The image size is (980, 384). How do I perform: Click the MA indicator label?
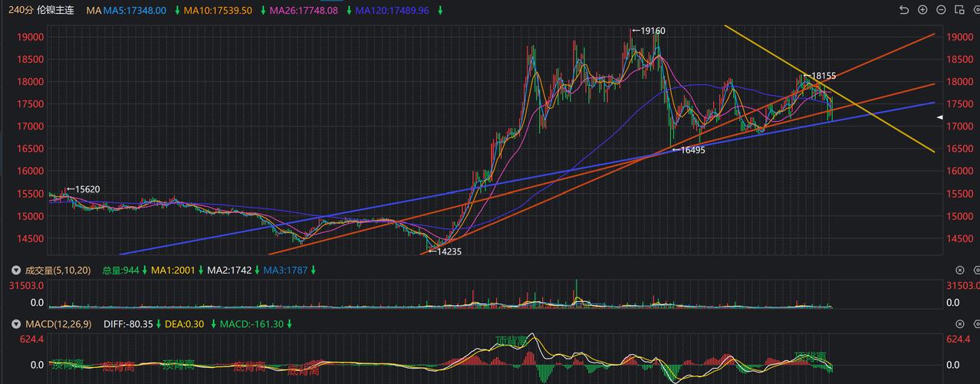coord(94,11)
